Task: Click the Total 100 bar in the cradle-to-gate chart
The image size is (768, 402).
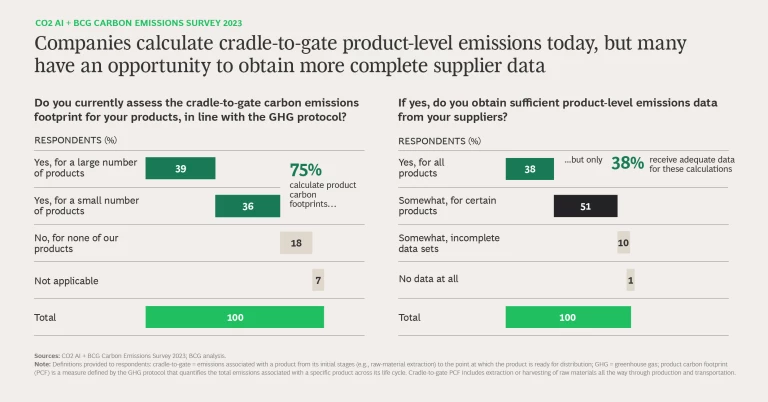Action: [235, 317]
